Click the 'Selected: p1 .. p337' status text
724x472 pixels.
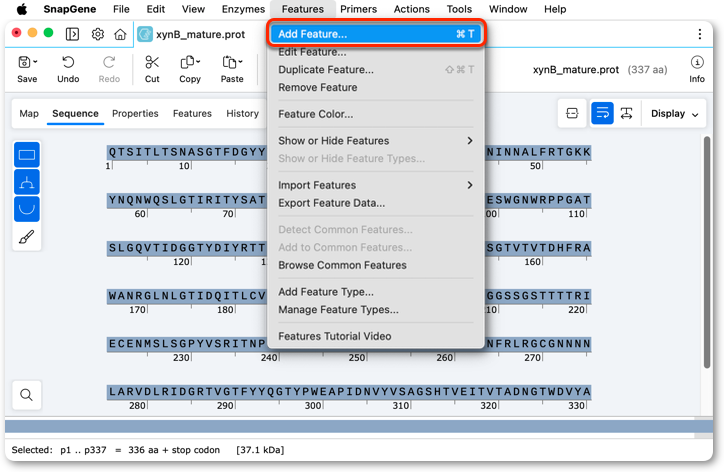pyautogui.click(x=59, y=450)
